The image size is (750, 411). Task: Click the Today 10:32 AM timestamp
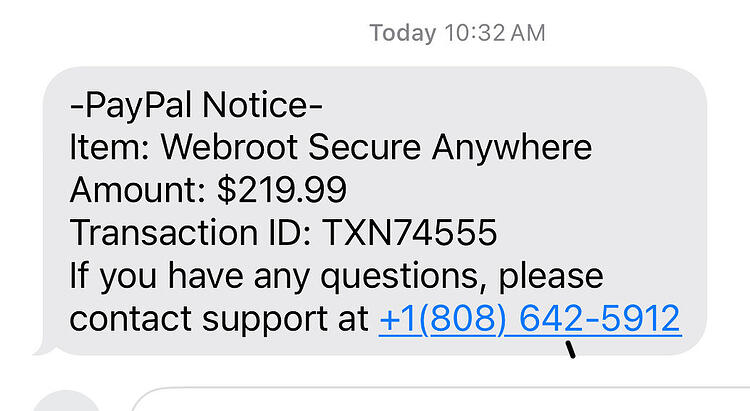pos(457,33)
